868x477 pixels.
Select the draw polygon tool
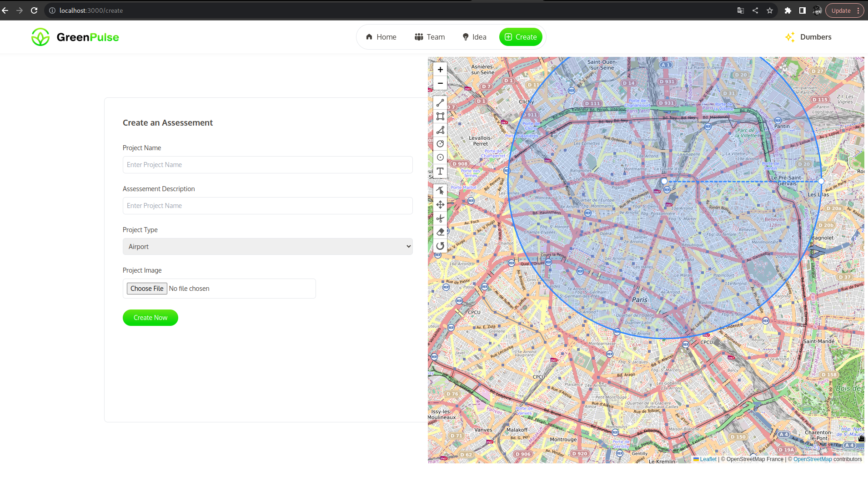[440, 130]
